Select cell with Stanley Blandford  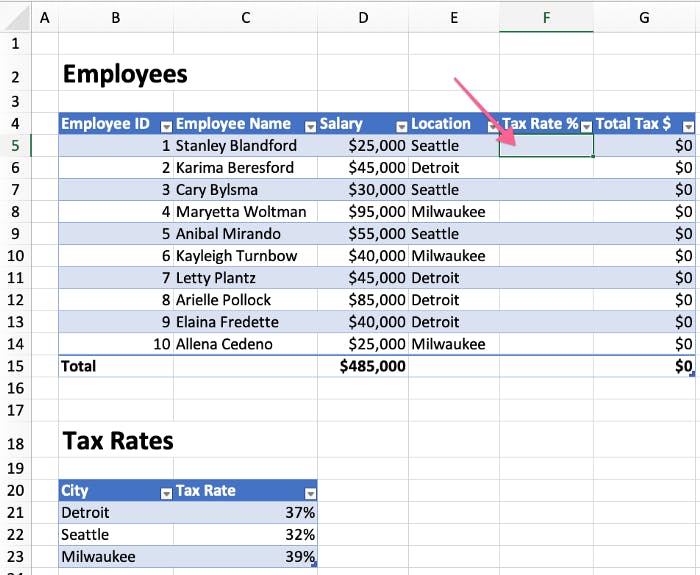pyautogui.click(x=246, y=146)
